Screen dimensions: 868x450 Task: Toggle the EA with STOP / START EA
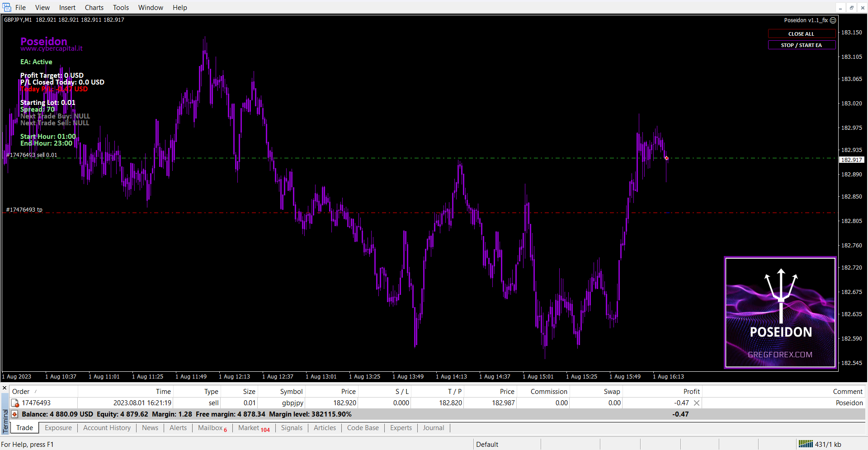(801, 45)
